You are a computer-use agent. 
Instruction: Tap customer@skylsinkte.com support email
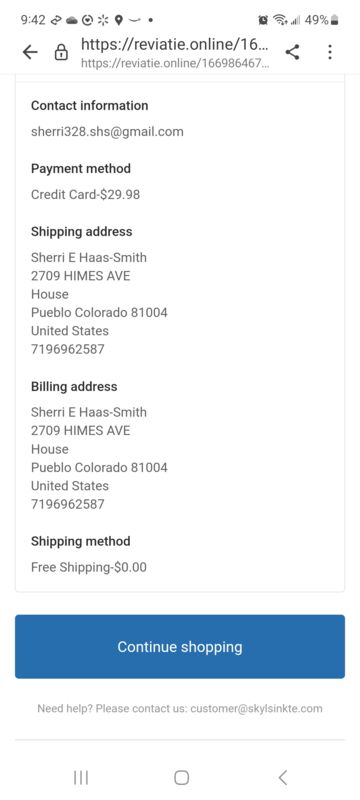[256, 709]
